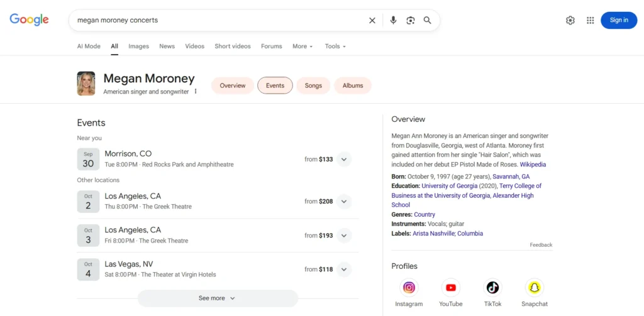Open Megan Moroney's YouTube profile

pos(450,288)
